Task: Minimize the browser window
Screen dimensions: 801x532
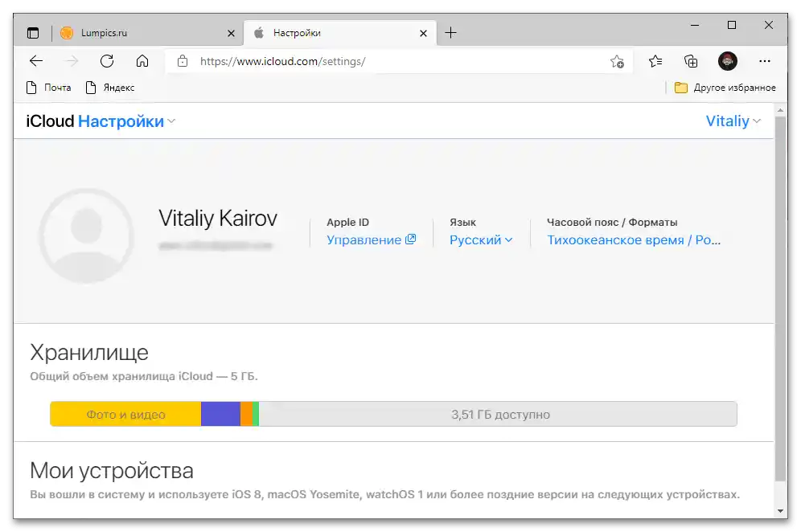Action: pyautogui.click(x=695, y=25)
